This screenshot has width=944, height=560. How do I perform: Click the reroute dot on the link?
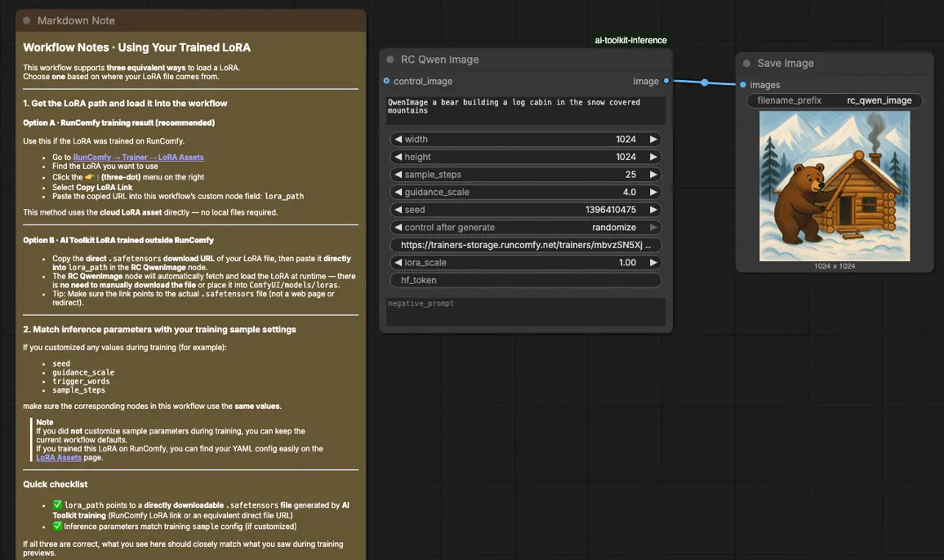(x=705, y=82)
